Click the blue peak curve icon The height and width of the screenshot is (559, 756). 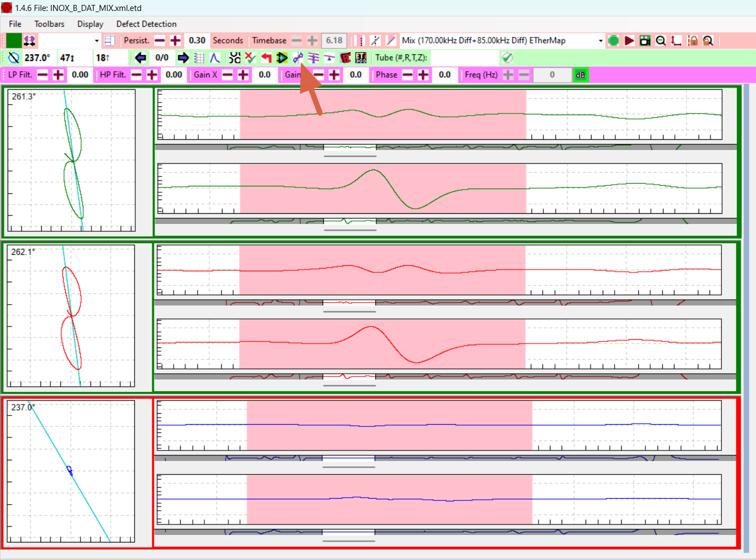[x=215, y=58]
